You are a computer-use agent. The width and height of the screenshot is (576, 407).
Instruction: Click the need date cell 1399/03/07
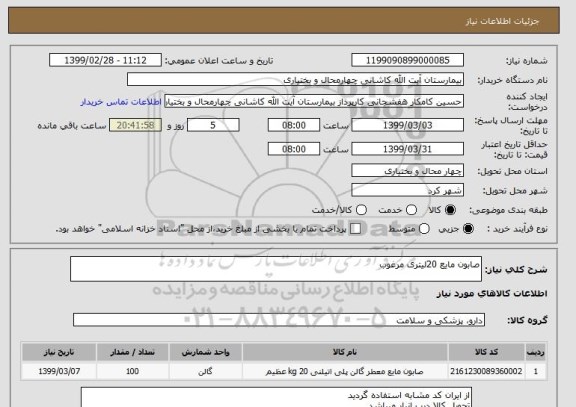coord(59,371)
